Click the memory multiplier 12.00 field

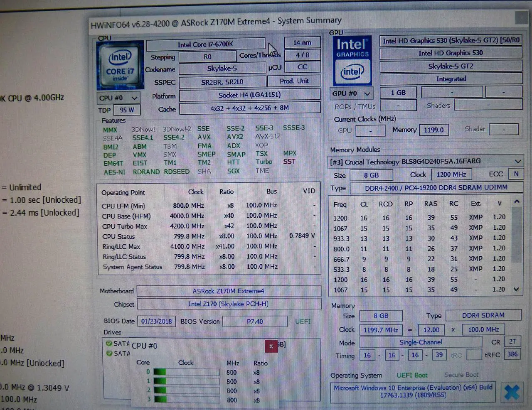(431, 330)
